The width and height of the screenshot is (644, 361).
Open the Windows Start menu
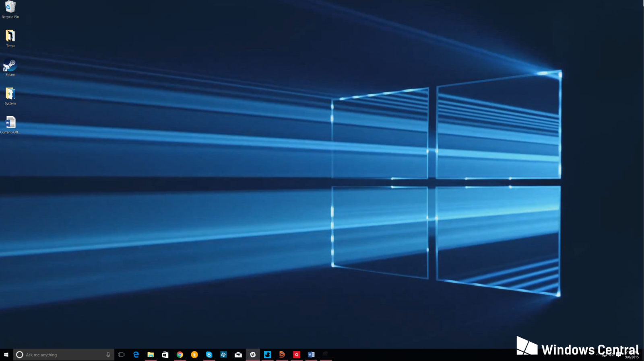click(6, 355)
